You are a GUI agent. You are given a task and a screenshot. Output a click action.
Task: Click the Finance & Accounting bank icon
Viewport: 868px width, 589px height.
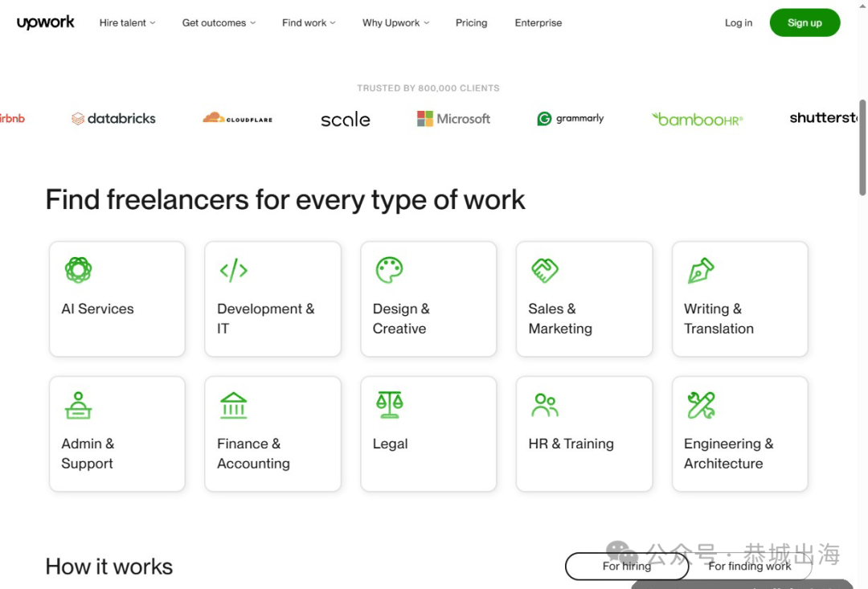(234, 405)
